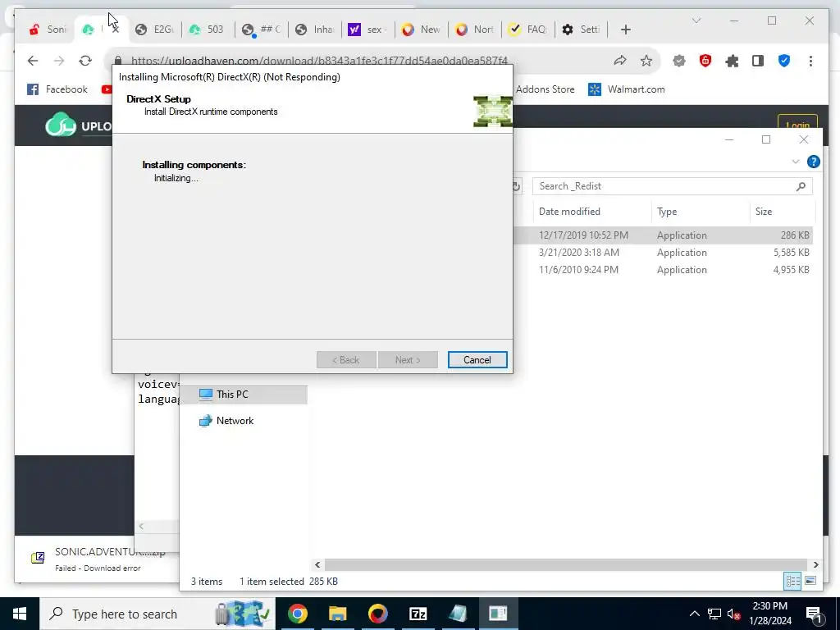Click the taskbar clock showing 2:30 PM
The width and height of the screenshot is (840, 630).
(769, 614)
